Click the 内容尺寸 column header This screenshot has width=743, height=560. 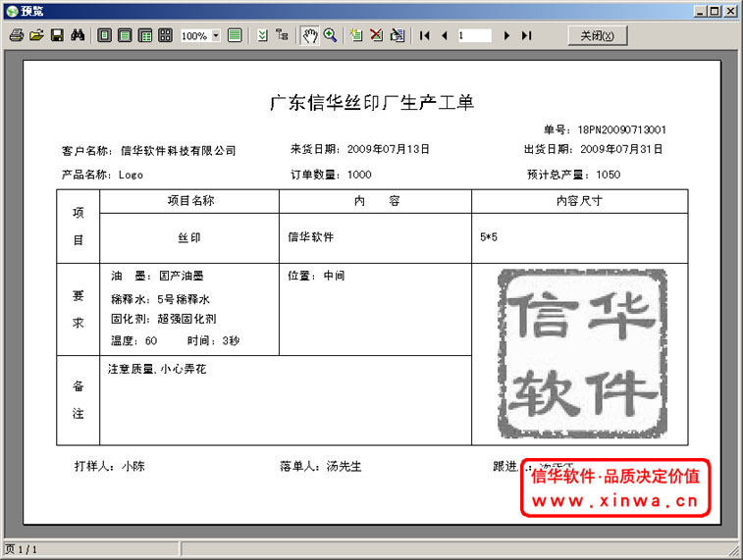point(579,201)
